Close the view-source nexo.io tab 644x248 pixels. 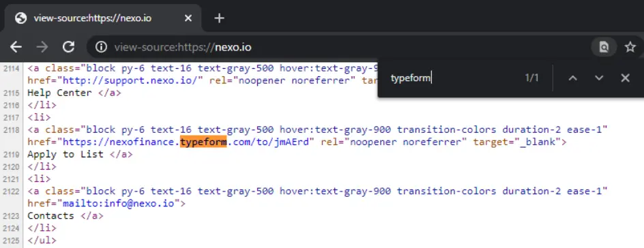point(188,18)
